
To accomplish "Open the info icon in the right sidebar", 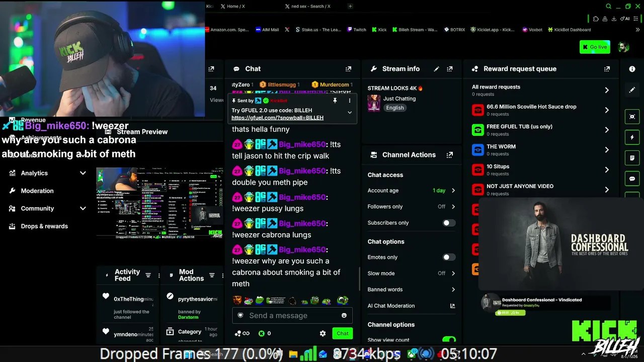I will pos(632,69).
